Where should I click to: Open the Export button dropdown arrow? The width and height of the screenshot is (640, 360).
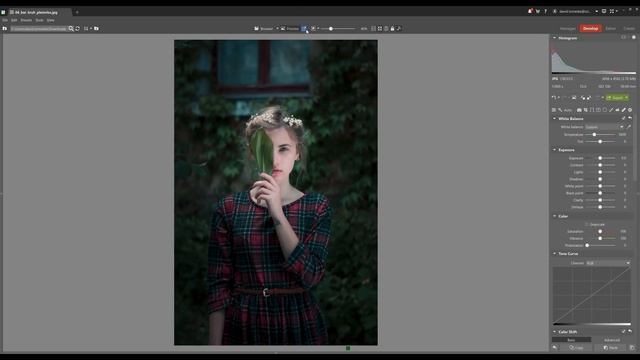pyautogui.click(x=627, y=98)
